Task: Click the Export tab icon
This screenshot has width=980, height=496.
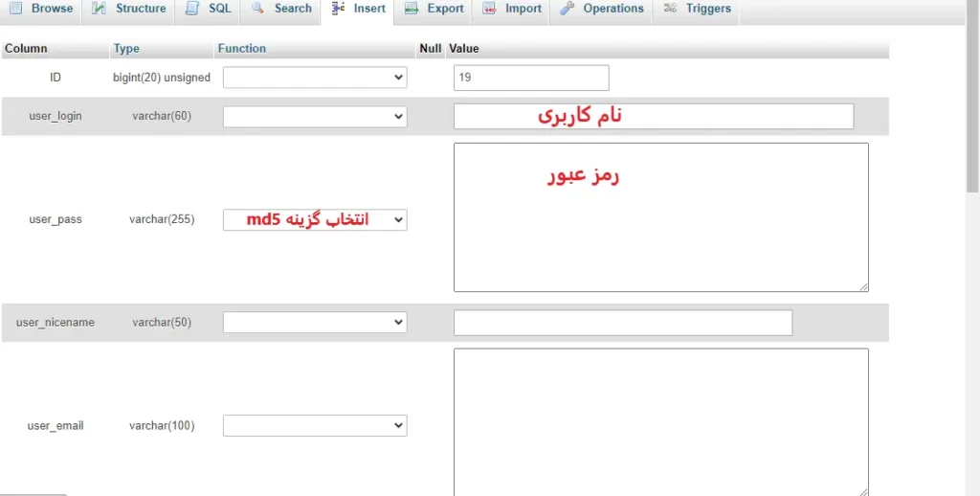Action: 412,9
